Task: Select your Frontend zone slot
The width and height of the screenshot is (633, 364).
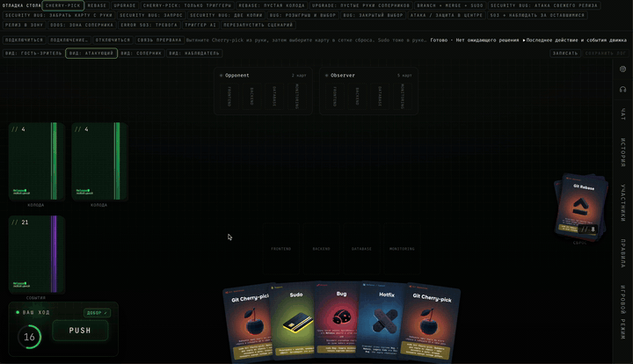Action: [x=281, y=249]
